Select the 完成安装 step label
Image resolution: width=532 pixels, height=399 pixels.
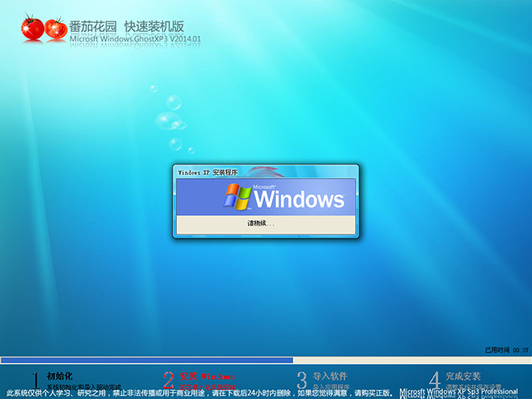coord(462,376)
